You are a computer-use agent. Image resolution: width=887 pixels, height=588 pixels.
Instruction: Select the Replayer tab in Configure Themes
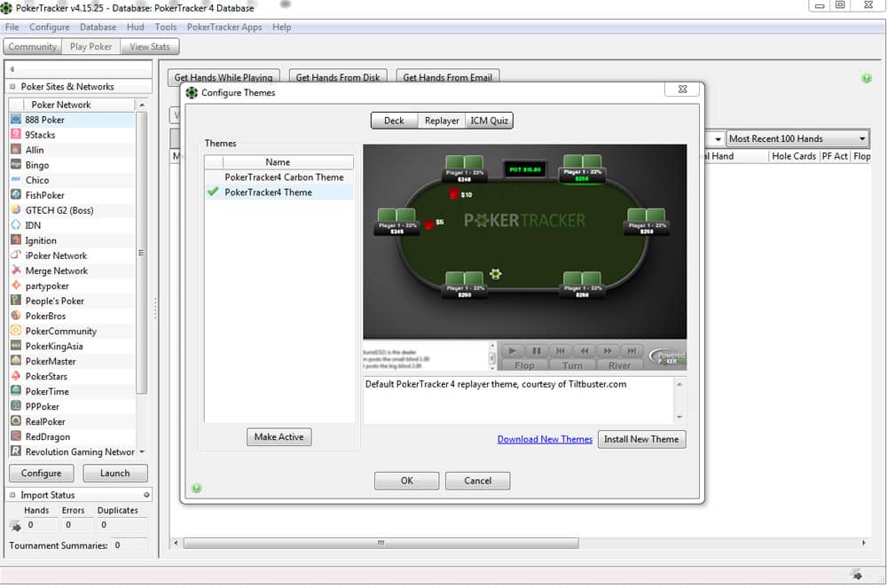442,121
